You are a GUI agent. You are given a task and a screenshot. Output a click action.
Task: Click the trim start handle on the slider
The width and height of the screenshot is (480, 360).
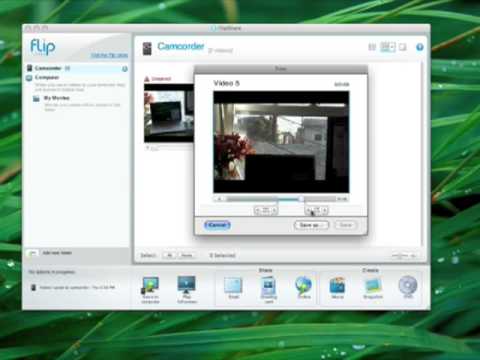click(278, 199)
